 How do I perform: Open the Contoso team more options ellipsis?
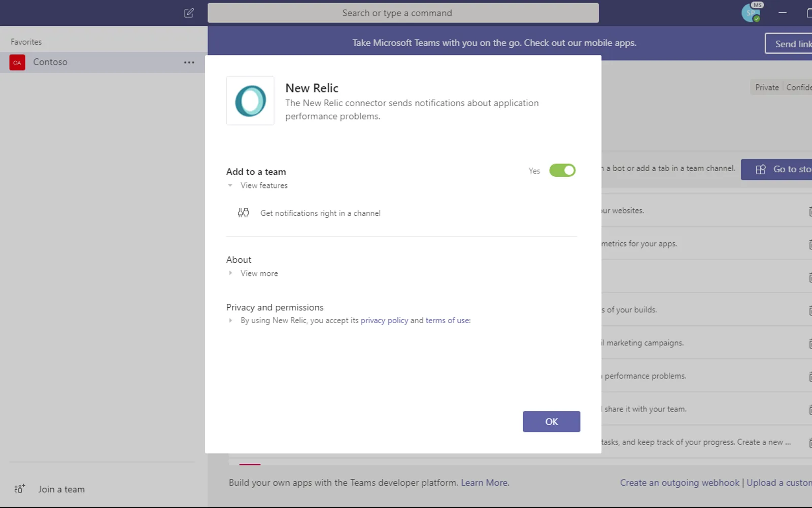189,62
